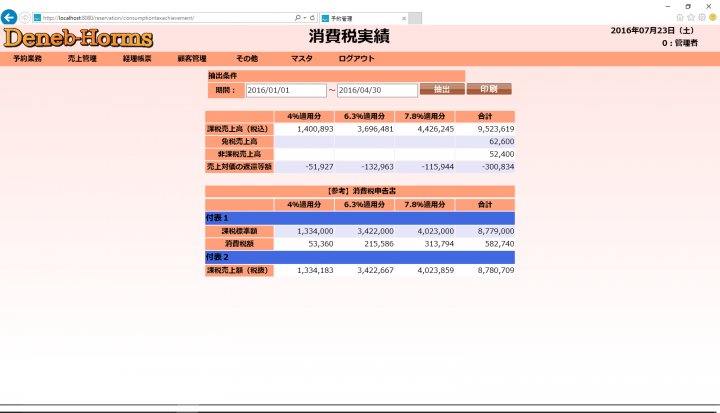Click the 0：管理者 user label
Image resolution: width=720 pixels, height=413 pixels.
point(680,43)
